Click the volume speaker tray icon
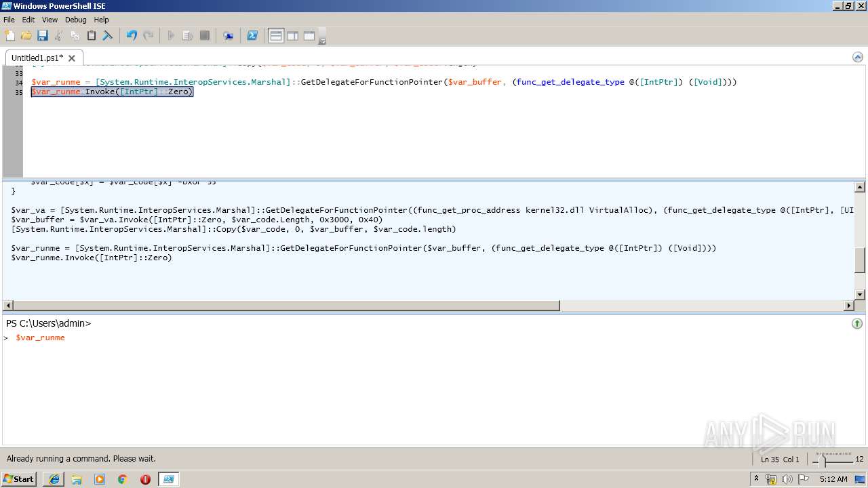This screenshot has width=868, height=488. [787, 479]
